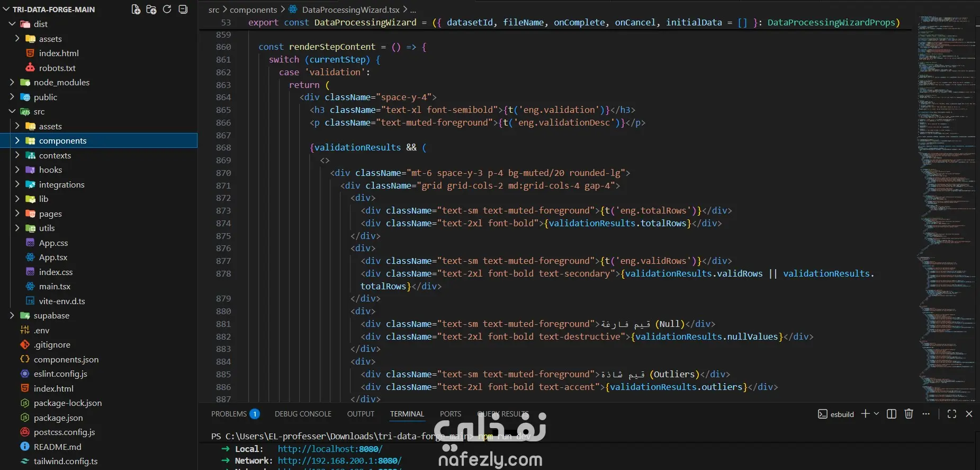980x470 pixels.
Task: Click the src breadcrumb segment
Action: point(214,10)
